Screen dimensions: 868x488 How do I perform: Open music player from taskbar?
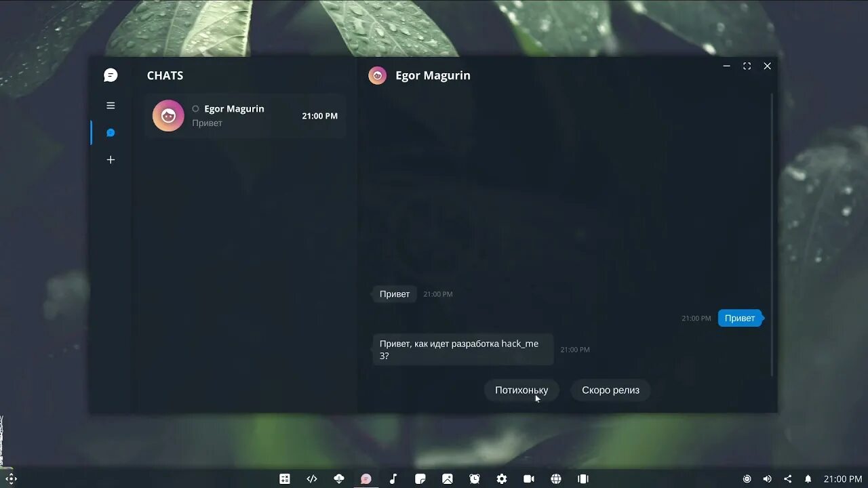coord(393,479)
